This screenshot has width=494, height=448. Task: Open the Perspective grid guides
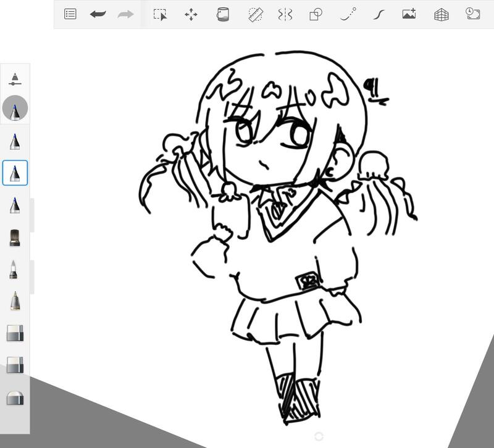[x=441, y=14]
